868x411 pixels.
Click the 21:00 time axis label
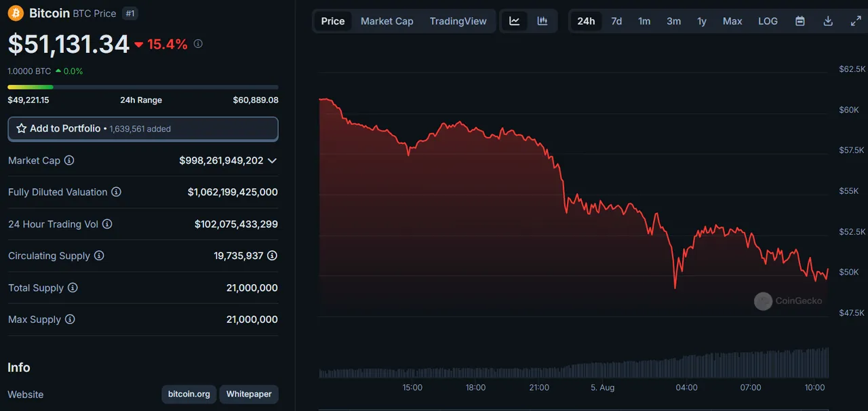539,387
